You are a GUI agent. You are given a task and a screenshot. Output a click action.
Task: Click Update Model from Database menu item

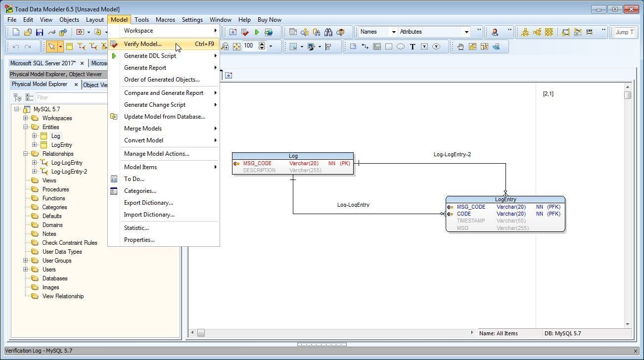click(x=164, y=117)
